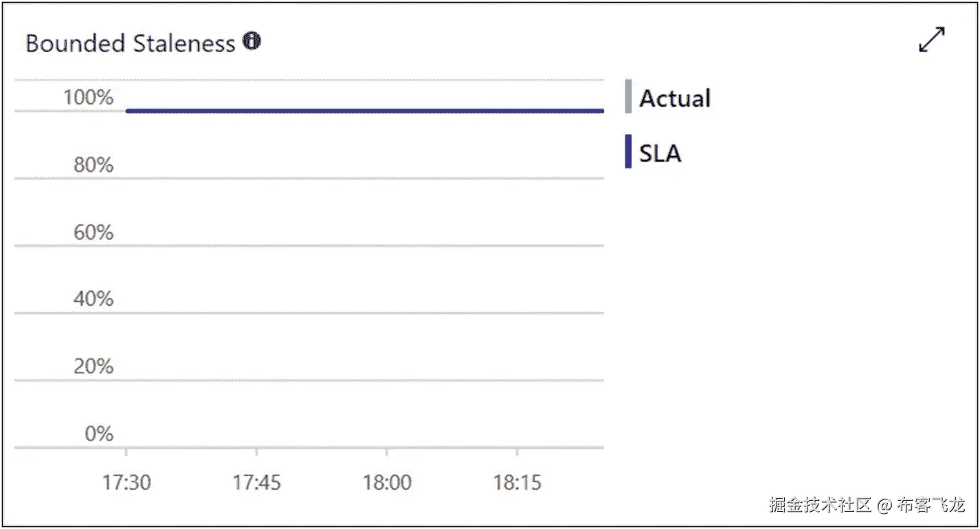
Task: Select the 18:15 time axis marker
Action: click(x=517, y=482)
